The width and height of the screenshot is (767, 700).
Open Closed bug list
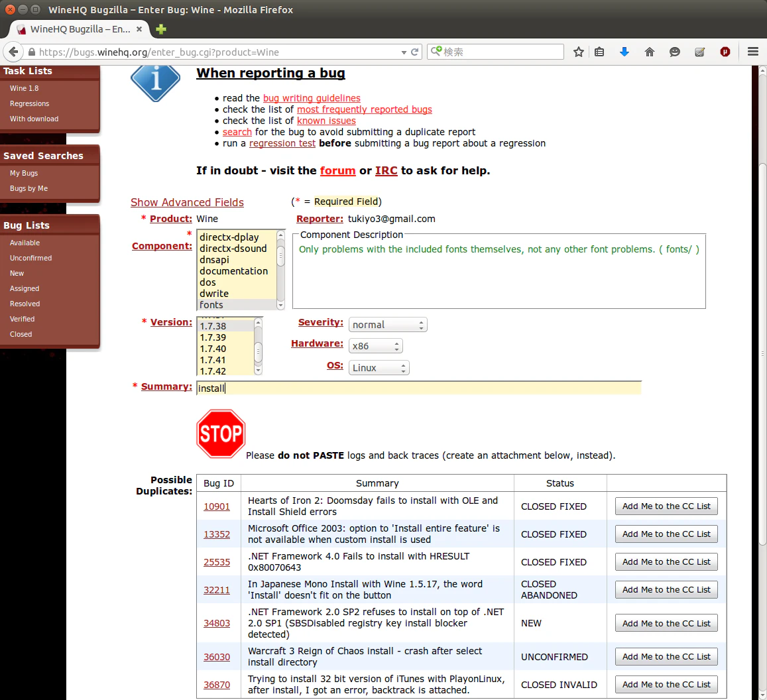[21, 333]
